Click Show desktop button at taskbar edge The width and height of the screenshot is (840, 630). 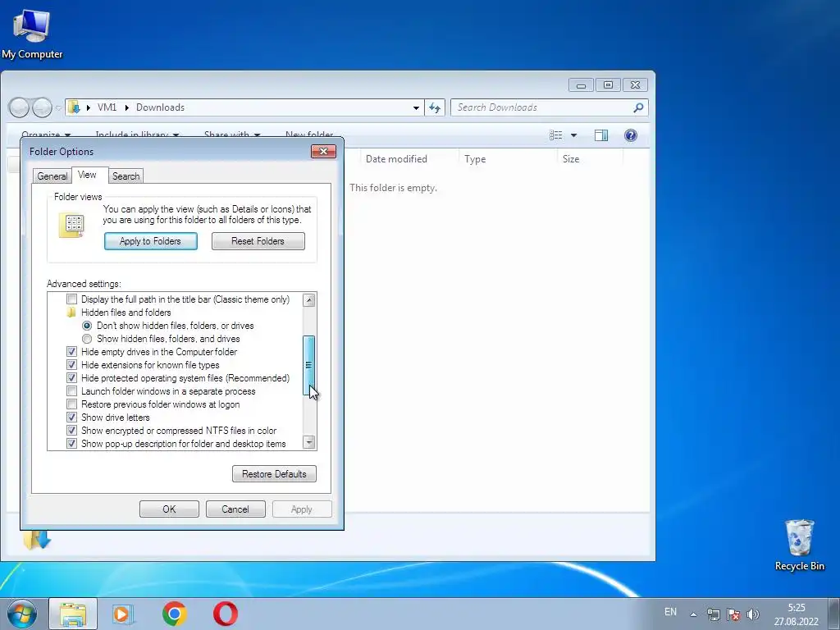(x=834, y=614)
